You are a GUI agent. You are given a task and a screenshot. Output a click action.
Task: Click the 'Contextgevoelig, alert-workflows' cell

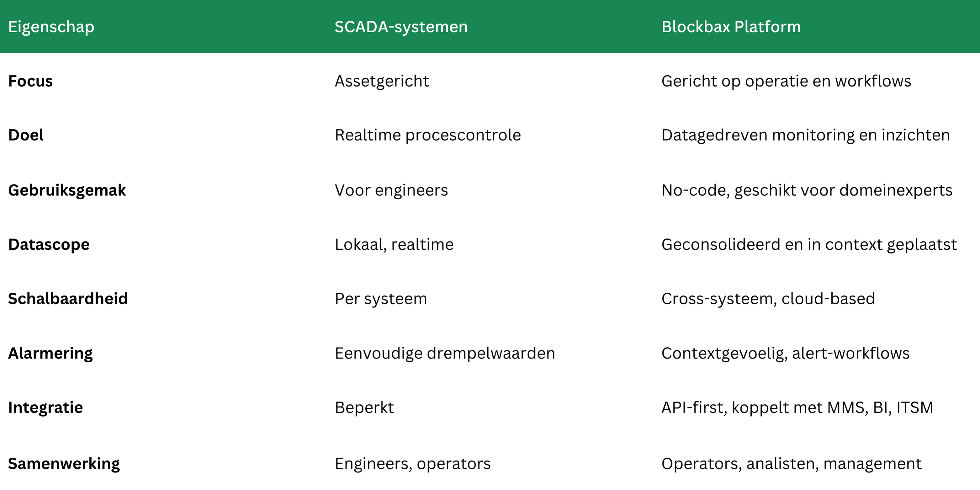[x=785, y=353]
